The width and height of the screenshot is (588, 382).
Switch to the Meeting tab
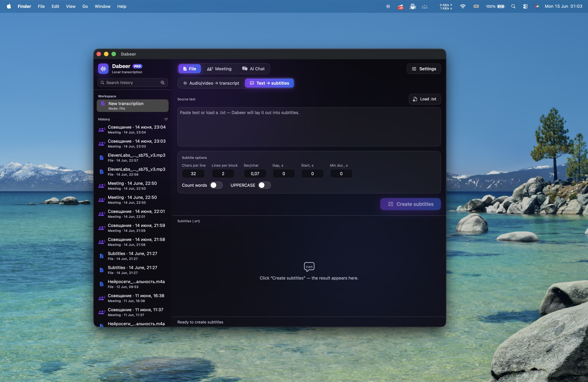[219, 69]
